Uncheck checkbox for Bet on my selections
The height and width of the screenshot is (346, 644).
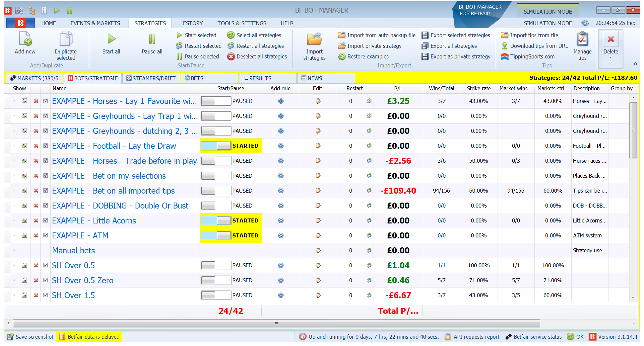45,176
